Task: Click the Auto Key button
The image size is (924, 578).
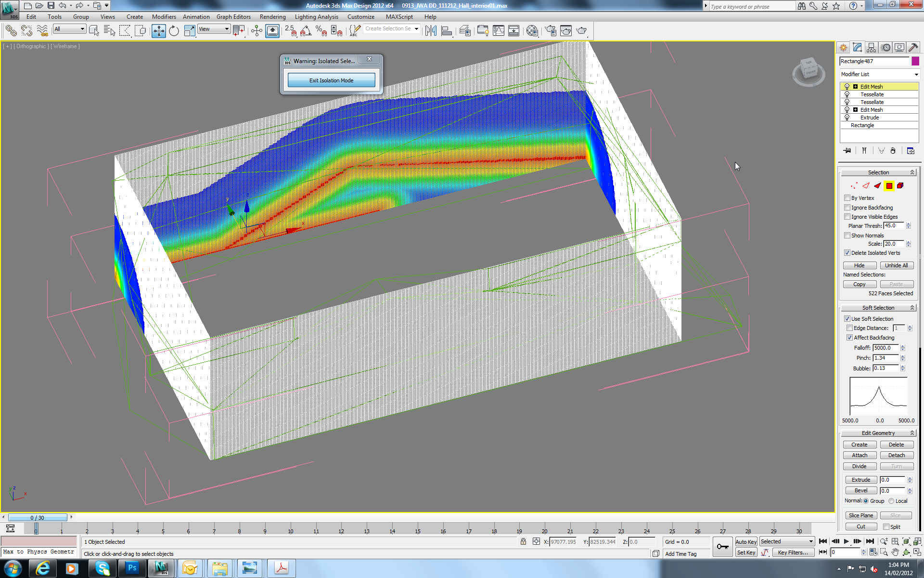Action: point(746,542)
